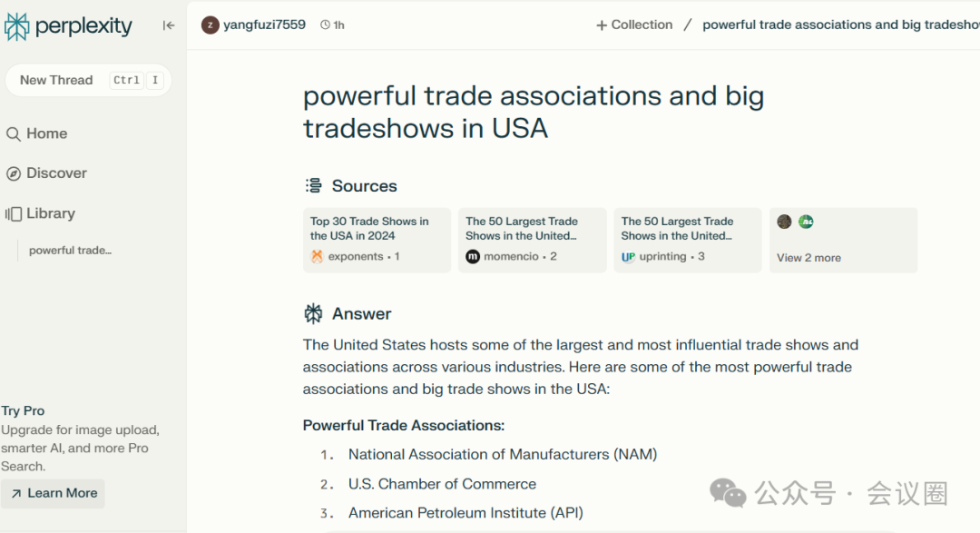The height and width of the screenshot is (533, 980).
Task: Collapse the sidebar with arrow icon
Action: 169,25
